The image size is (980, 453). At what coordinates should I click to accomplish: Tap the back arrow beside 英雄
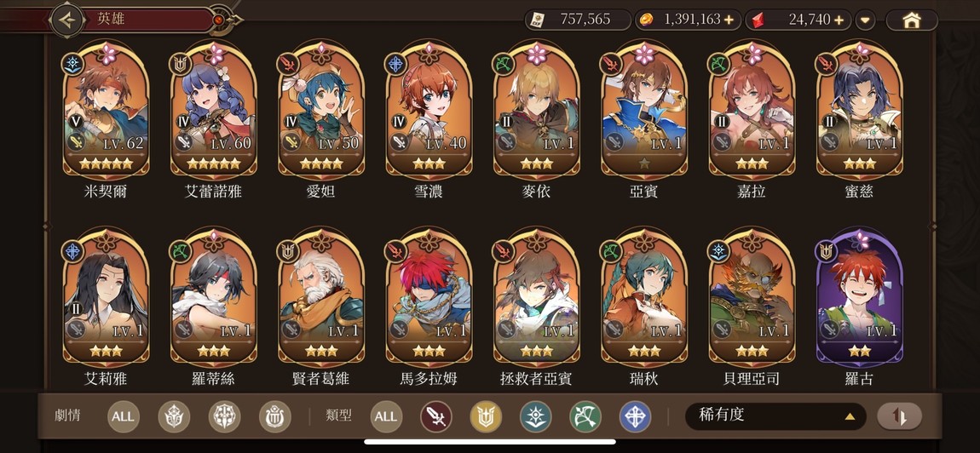pyautogui.click(x=66, y=20)
